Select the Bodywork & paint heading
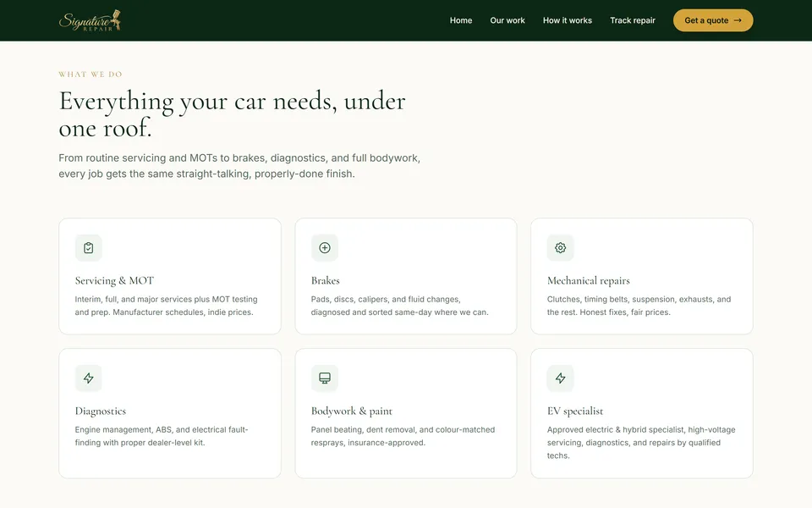Viewport: 812px width, 508px height. [x=352, y=411]
